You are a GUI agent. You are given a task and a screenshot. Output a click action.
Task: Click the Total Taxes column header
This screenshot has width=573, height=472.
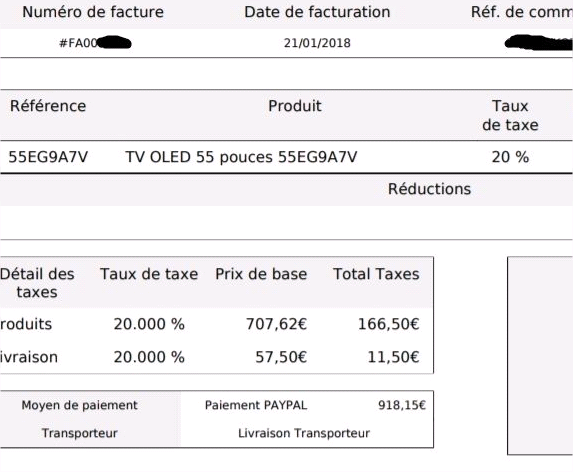pyautogui.click(x=376, y=274)
